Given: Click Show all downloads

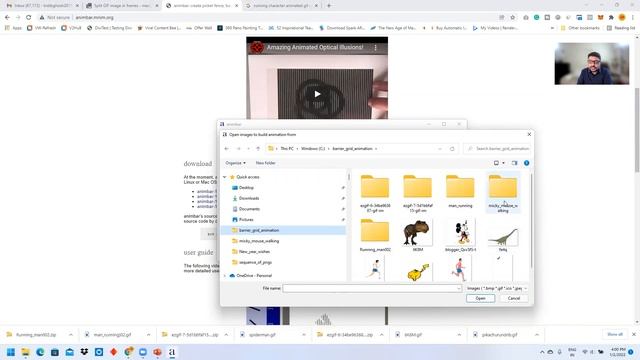Looking at the screenshot, I should coord(615,334).
